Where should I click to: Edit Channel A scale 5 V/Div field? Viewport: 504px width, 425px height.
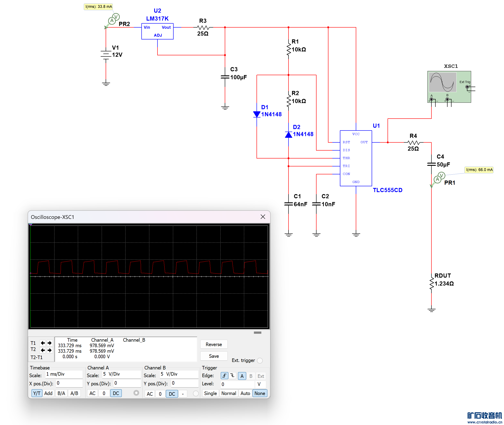pyautogui.click(x=122, y=374)
